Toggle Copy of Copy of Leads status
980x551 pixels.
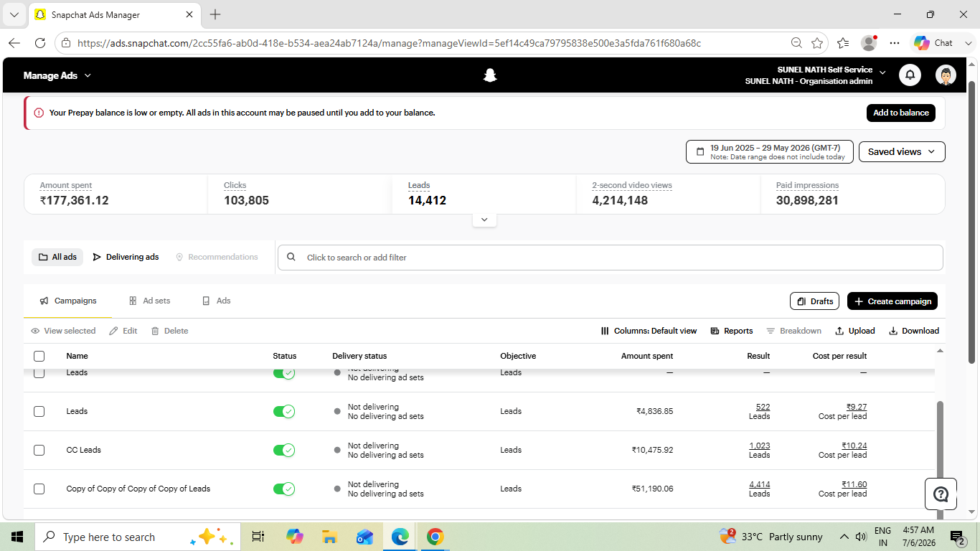(284, 489)
